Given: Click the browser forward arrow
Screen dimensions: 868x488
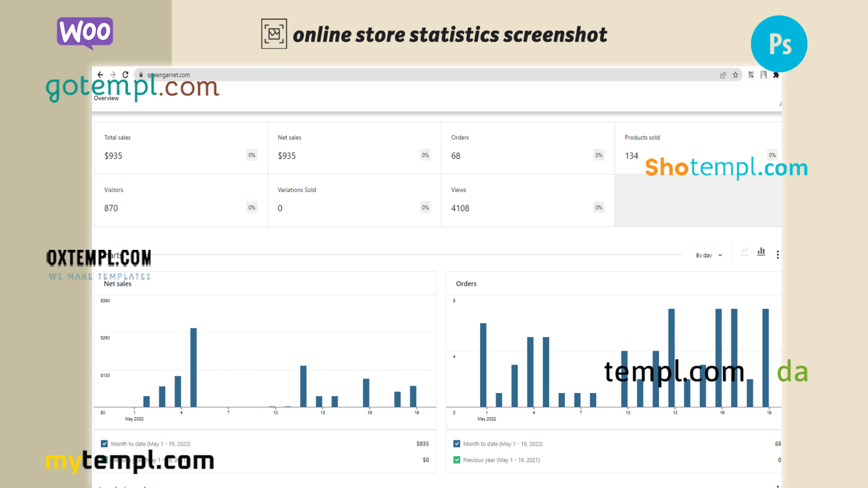Looking at the screenshot, I should pos(113,75).
